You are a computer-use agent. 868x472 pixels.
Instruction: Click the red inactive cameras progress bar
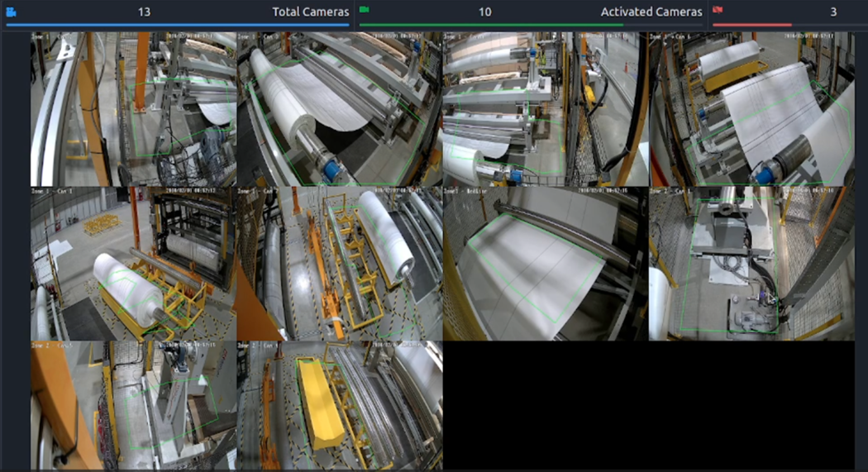click(751, 25)
